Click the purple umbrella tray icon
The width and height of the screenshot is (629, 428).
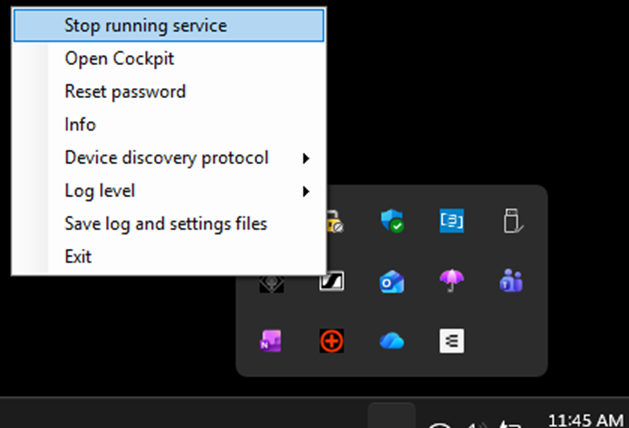coord(452,282)
